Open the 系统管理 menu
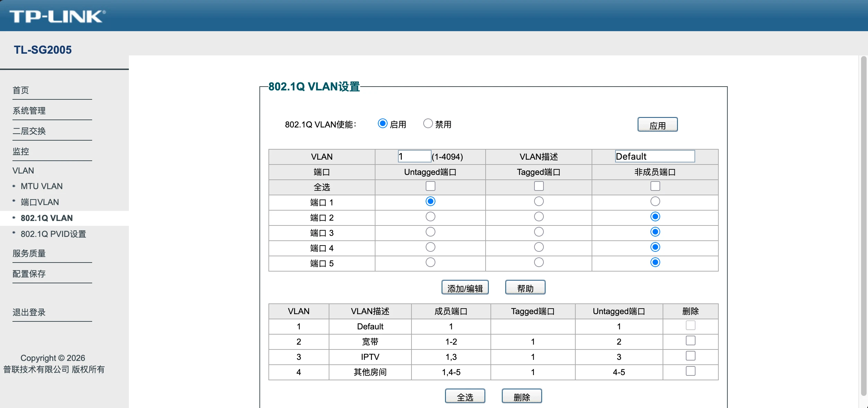The image size is (868, 408). tap(29, 111)
